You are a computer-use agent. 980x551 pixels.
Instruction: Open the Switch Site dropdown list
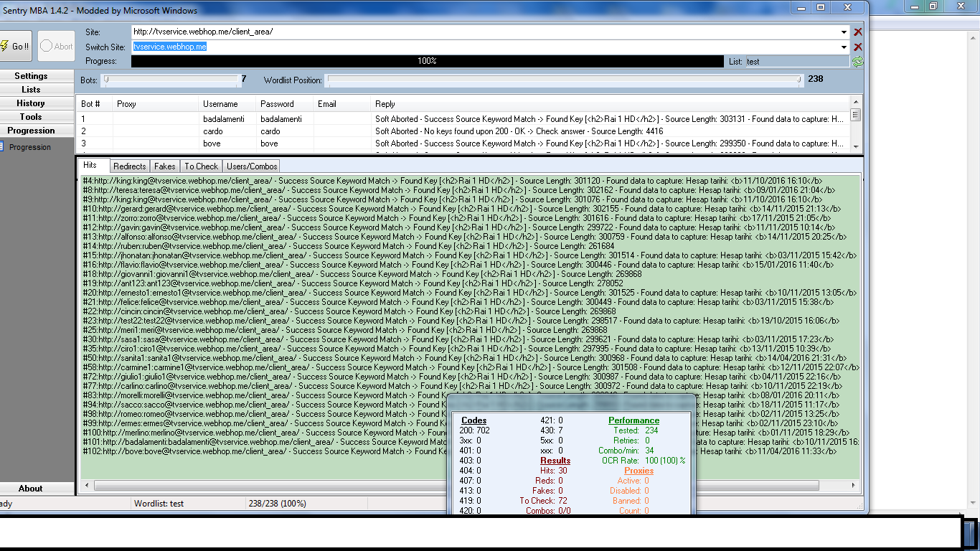click(x=844, y=47)
